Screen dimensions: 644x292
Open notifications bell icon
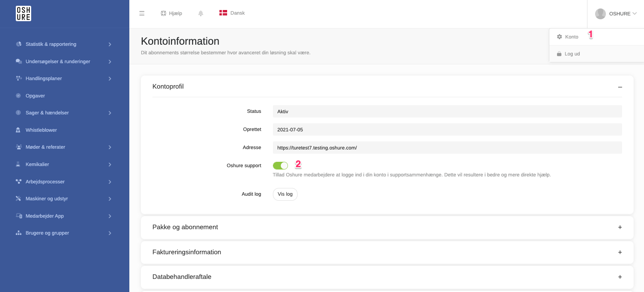pos(201,13)
